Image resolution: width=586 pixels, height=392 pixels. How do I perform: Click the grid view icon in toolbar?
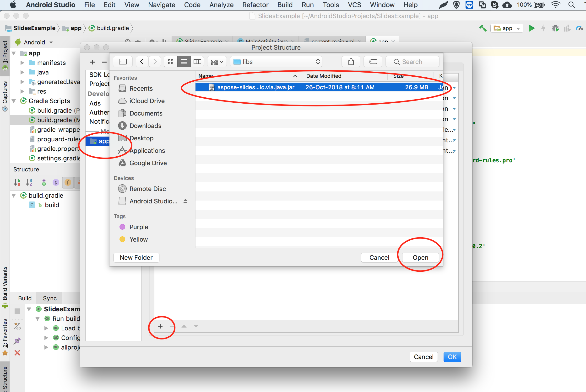click(171, 62)
